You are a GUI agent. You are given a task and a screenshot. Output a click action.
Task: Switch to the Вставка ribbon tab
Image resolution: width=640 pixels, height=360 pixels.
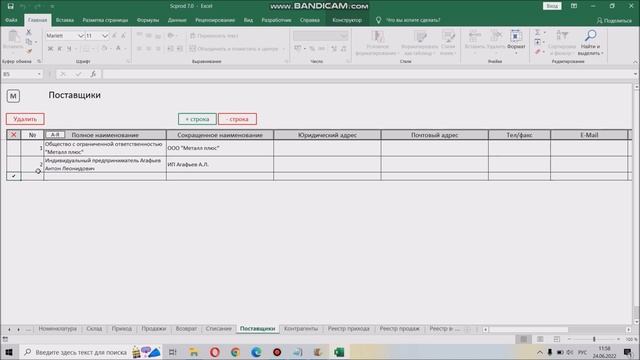pyautogui.click(x=64, y=20)
